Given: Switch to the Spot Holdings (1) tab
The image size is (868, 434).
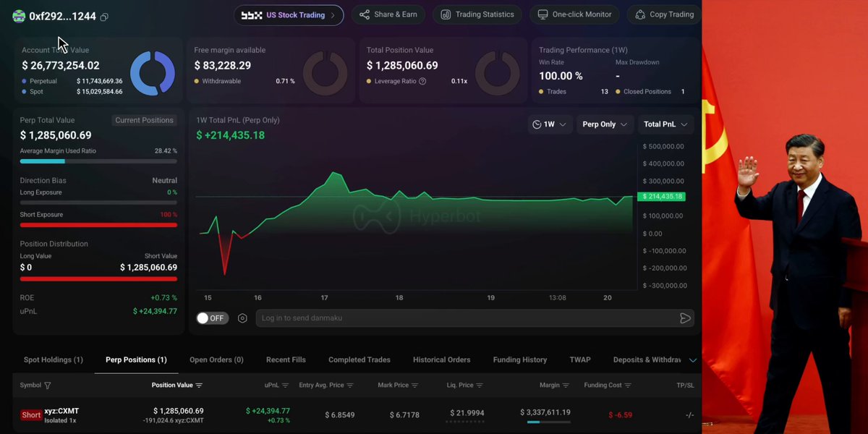Looking at the screenshot, I should [x=54, y=359].
